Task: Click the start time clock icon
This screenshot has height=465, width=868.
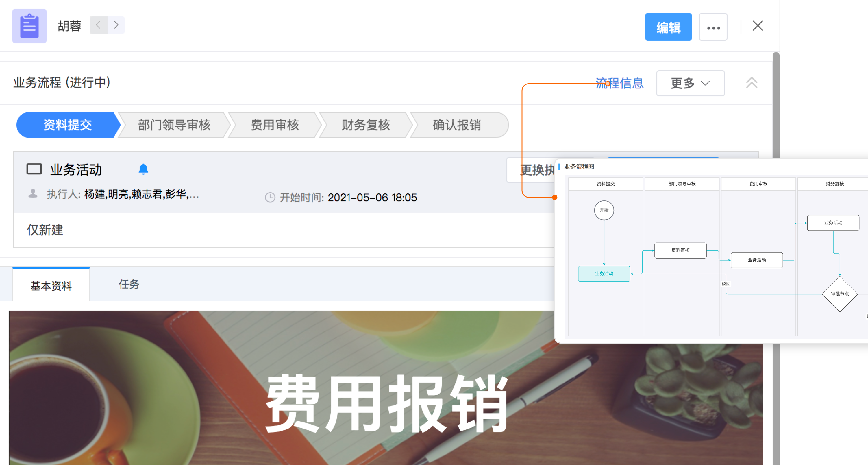Action: (270, 197)
